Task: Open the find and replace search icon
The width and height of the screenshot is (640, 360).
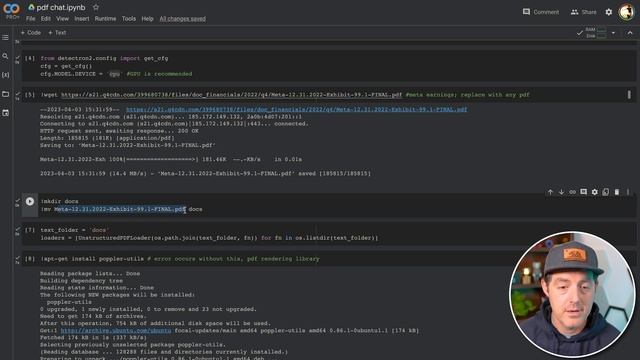Action: 5,56
